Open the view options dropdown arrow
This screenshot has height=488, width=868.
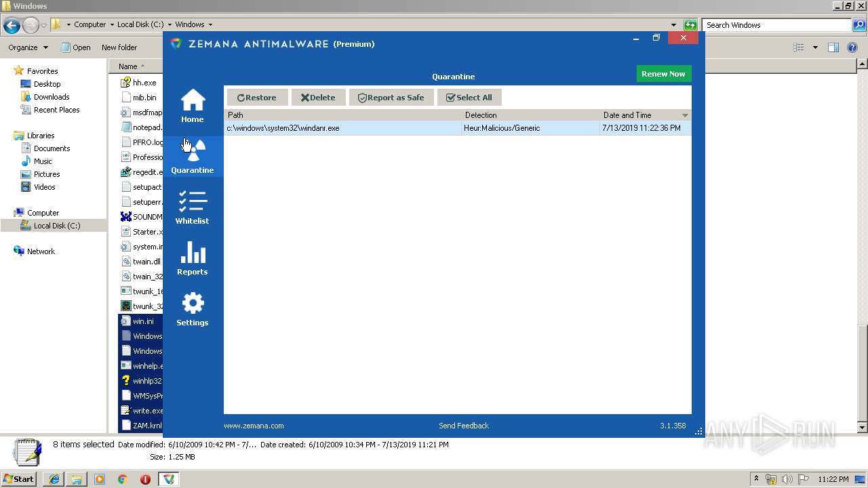click(x=815, y=47)
